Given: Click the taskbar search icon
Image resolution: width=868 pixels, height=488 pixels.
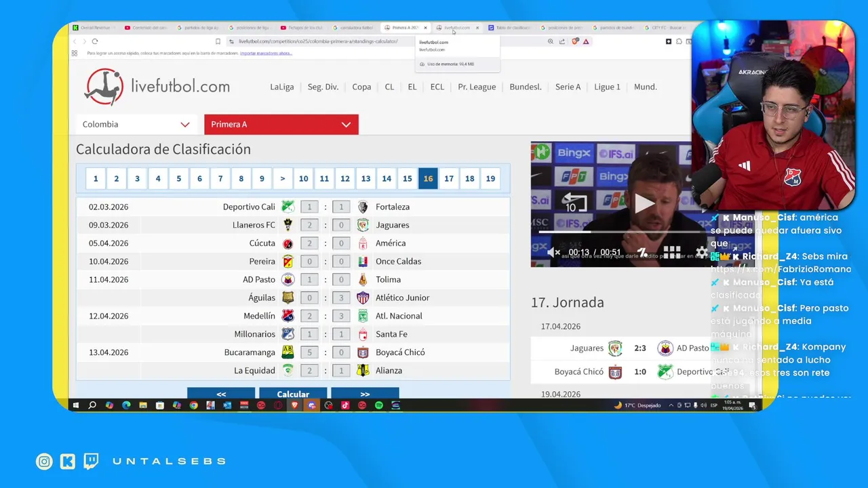Looking at the screenshot, I should point(92,405).
